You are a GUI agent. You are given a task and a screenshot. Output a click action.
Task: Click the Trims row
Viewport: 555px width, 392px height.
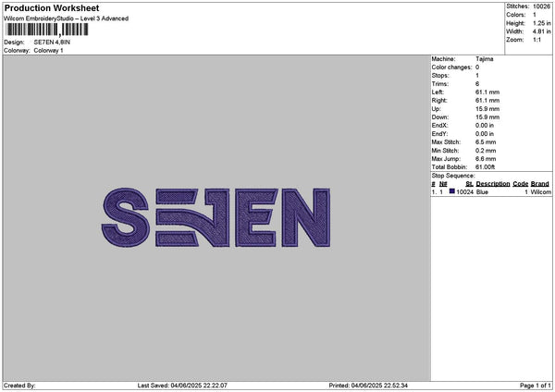455,84
